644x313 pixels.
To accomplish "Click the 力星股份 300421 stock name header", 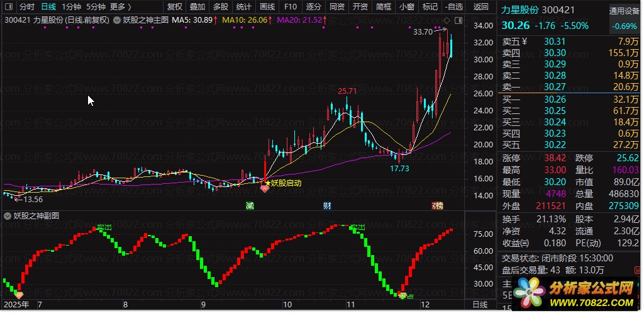I will tap(538, 10).
